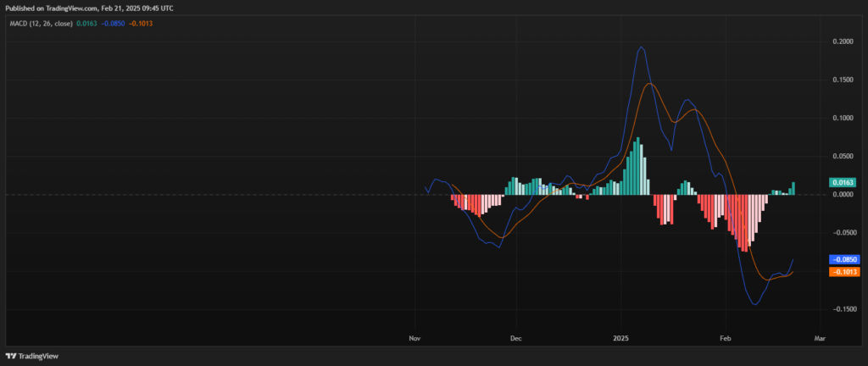Click the blue −0.0850 price axis tag
The width and height of the screenshot is (868, 366).
[x=843, y=258]
